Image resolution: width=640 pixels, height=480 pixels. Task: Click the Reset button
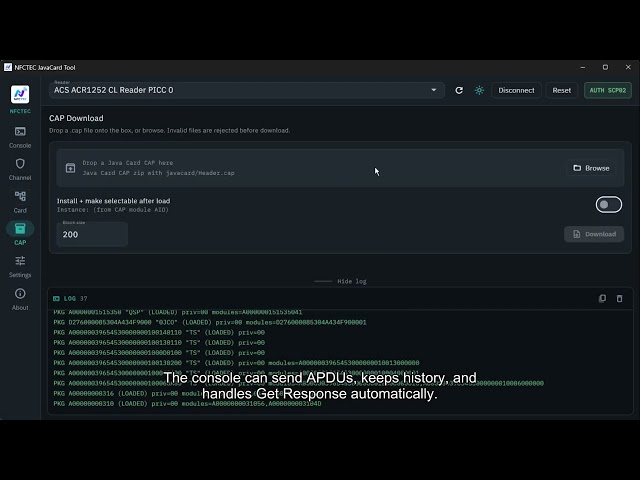click(562, 90)
